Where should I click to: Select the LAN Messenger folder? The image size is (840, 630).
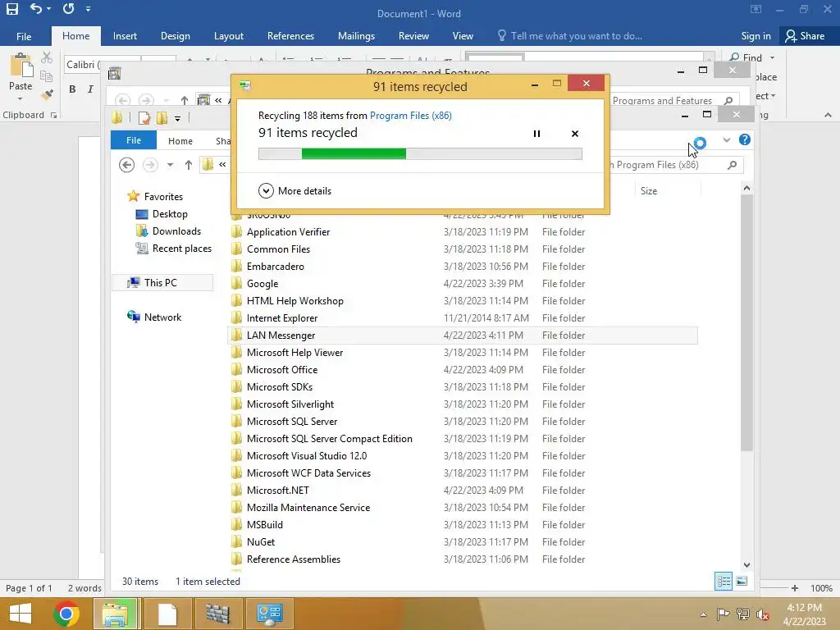coord(463,336)
